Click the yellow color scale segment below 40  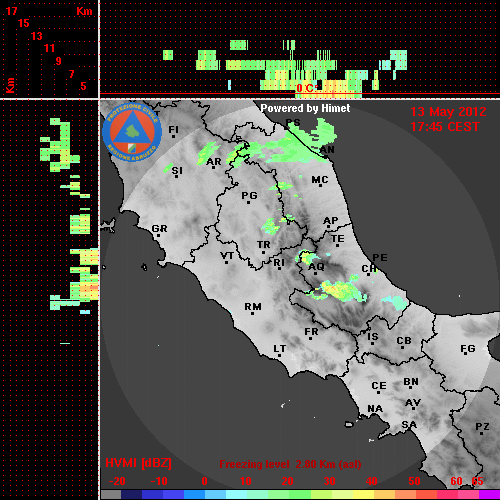363,494
